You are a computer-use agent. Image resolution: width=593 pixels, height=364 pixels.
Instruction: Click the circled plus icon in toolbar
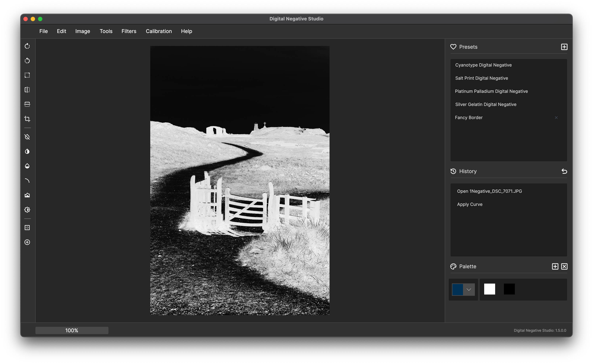[x=27, y=242]
